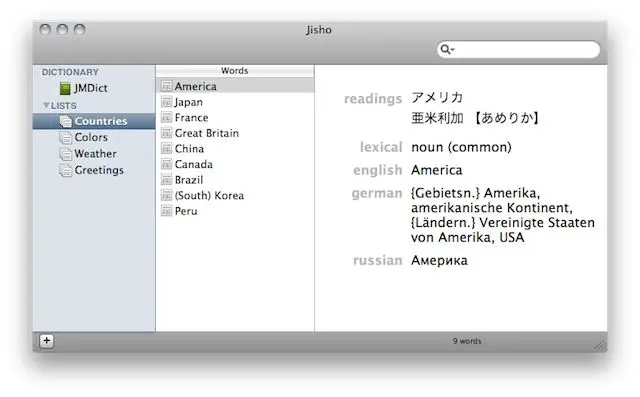Image resolution: width=640 pixels, height=397 pixels.
Task: Open the Weather list
Action: [94, 154]
